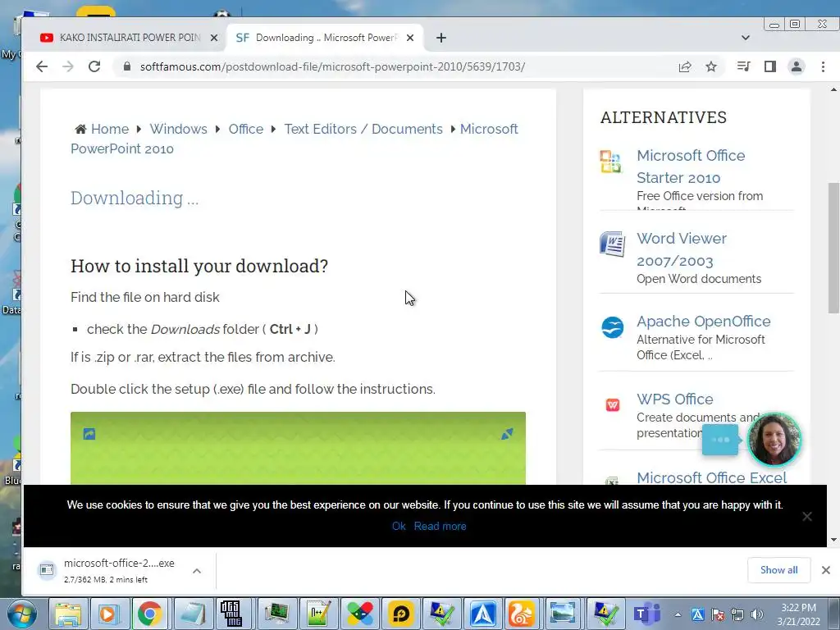Open the media control icon in toolbar
The width and height of the screenshot is (840, 630).
743,66
